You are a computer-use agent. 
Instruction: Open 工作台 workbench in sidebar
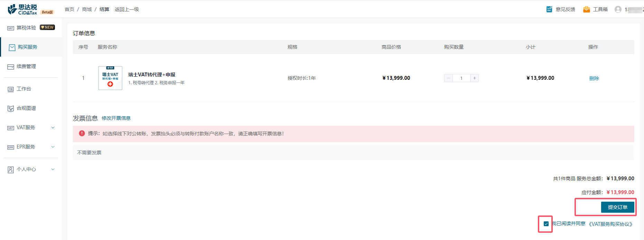[x=24, y=89]
